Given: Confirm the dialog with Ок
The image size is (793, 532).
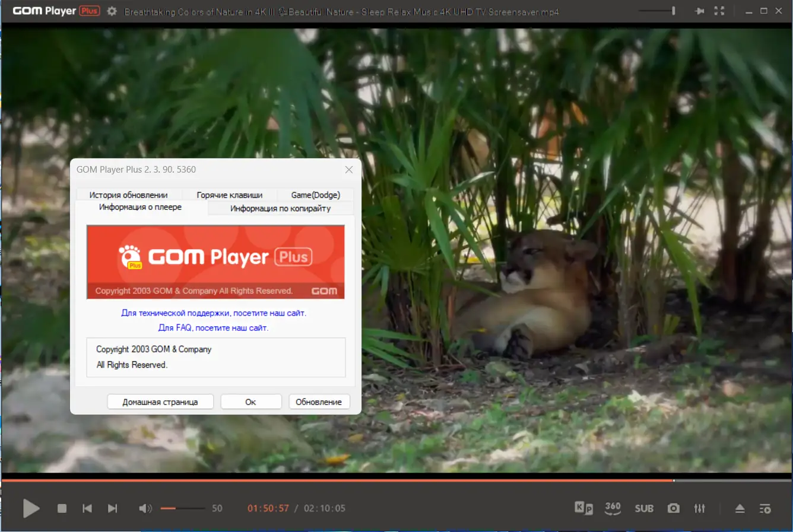Looking at the screenshot, I should [250, 402].
